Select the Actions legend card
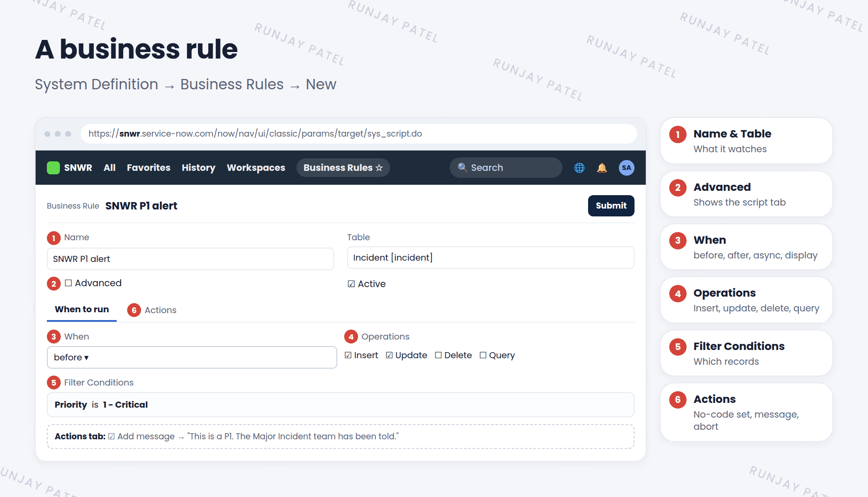The image size is (868, 497). [746, 412]
